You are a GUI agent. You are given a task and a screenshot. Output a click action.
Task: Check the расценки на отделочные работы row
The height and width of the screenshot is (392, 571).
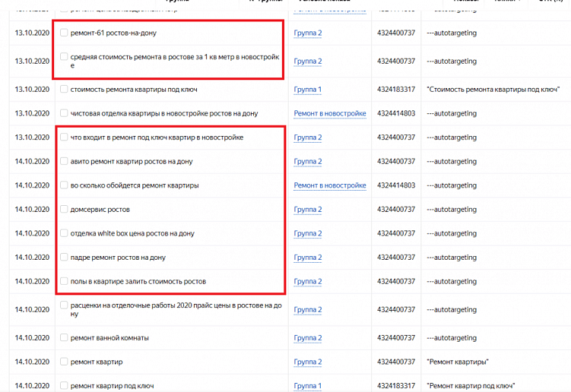coord(64,305)
